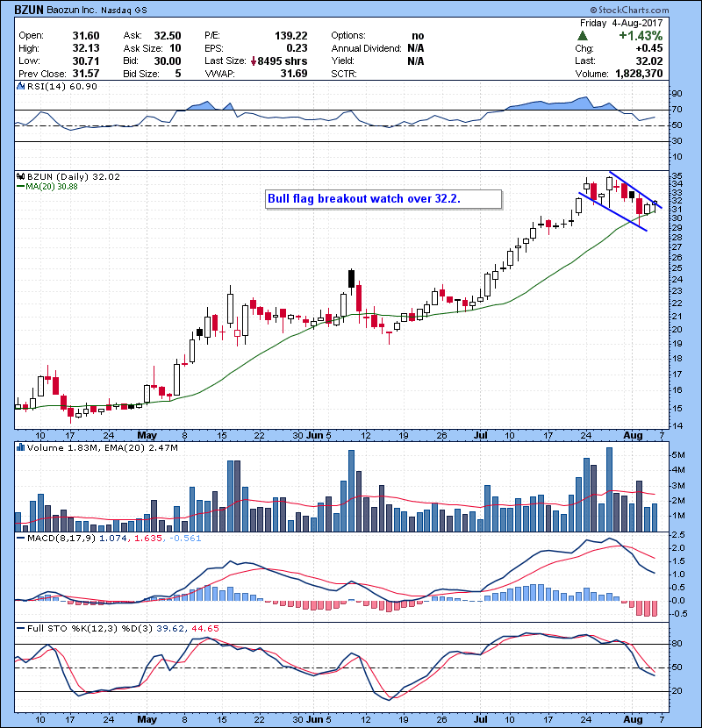Click the Nasdaq GS exchange label
Image resolution: width=702 pixels, height=728 pixels.
[x=124, y=11]
